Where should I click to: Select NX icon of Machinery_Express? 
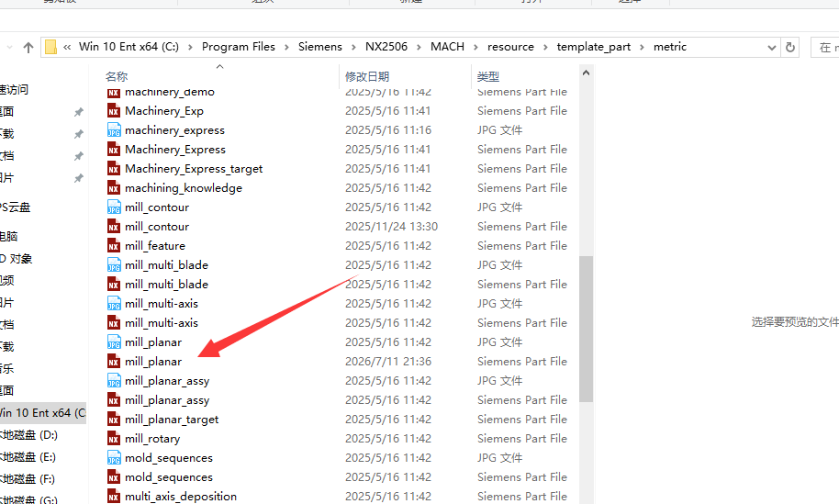pyautogui.click(x=114, y=150)
